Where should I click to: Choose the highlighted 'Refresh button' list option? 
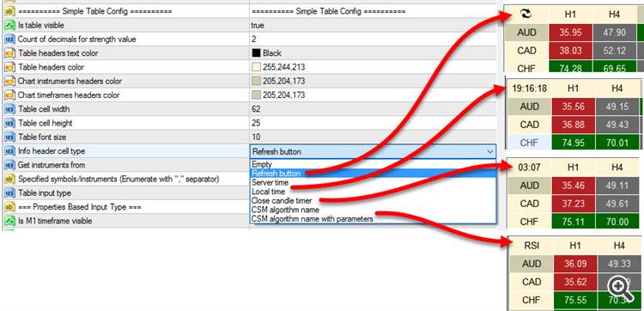coord(373,174)
